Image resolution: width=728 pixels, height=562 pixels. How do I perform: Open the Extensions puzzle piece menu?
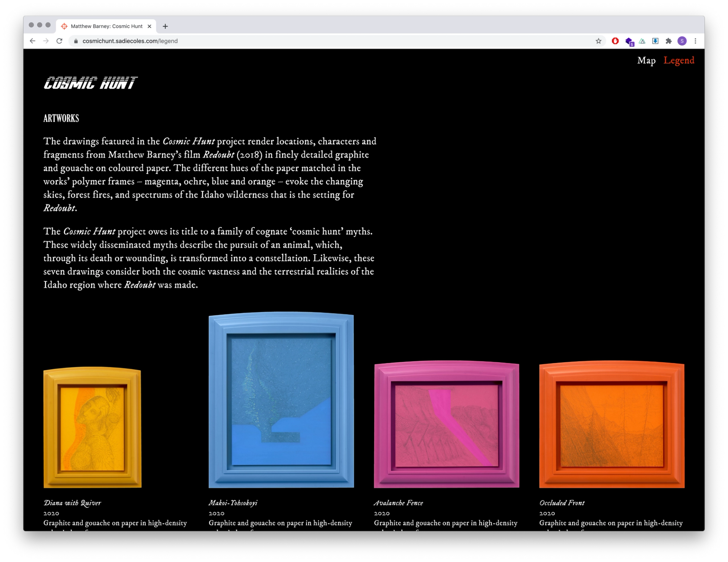point(668,41)
